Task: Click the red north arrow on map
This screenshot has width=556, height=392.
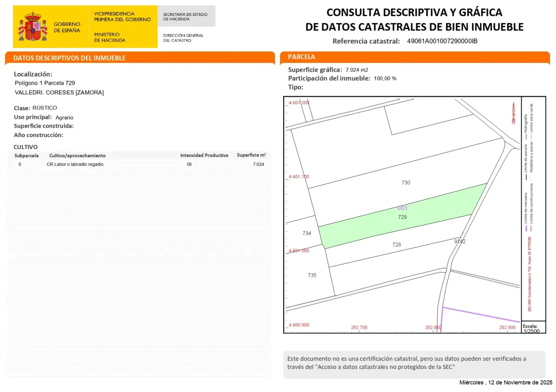Action: pyautogui.click(x=513, y=113)
